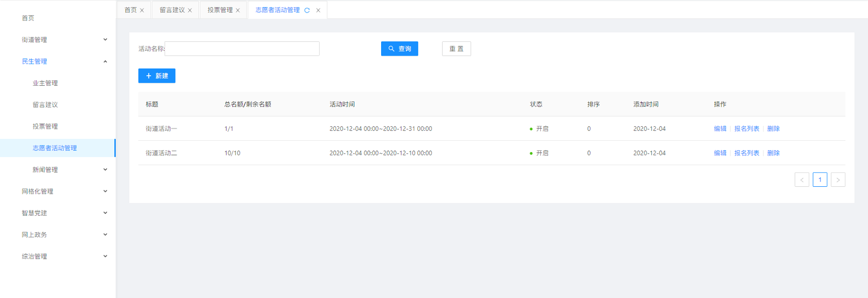Expand 综治管理 menu chevron
The image size is (868, 298).
pos(105,256)
